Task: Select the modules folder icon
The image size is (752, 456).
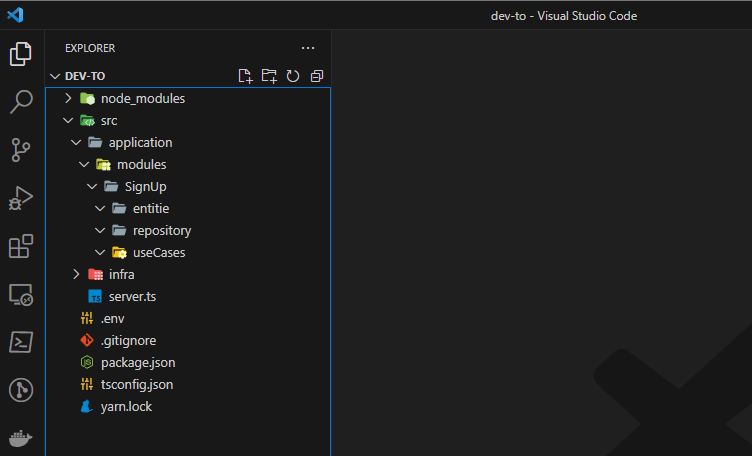Action: (103, 164)
